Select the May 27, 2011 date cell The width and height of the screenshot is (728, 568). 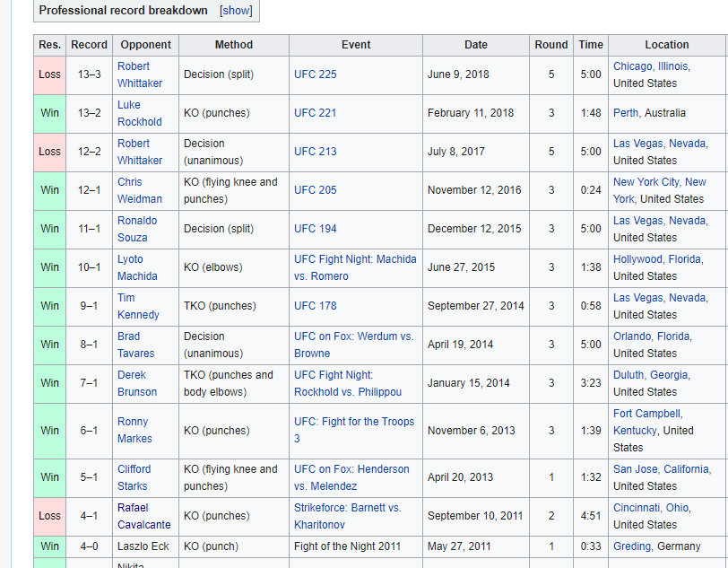coord(476,546)
